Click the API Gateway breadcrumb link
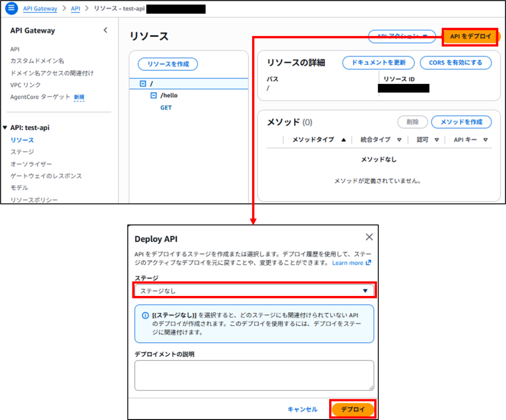The height and width of the screenshot is (420, 506). pyautogui.click(x=40, y=8)
